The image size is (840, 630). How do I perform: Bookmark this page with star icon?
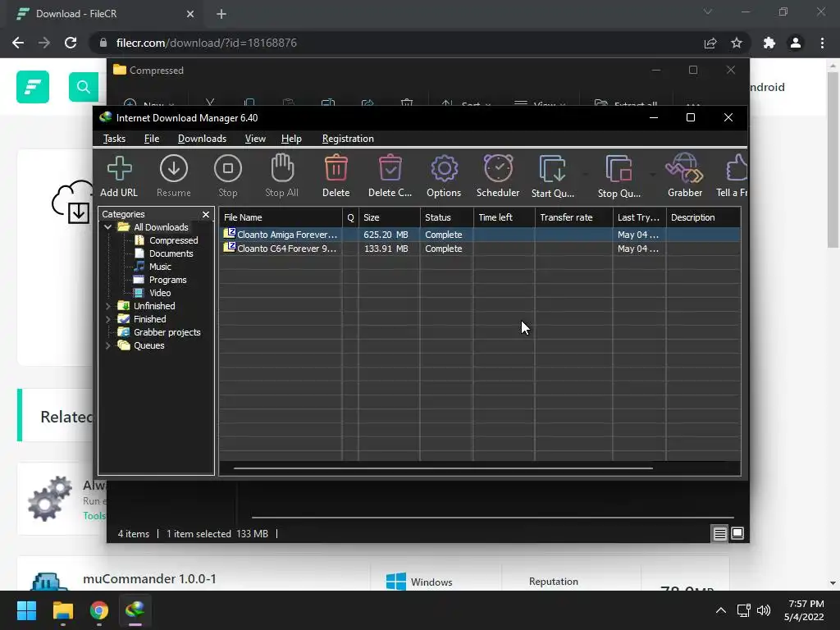point(737,43)
